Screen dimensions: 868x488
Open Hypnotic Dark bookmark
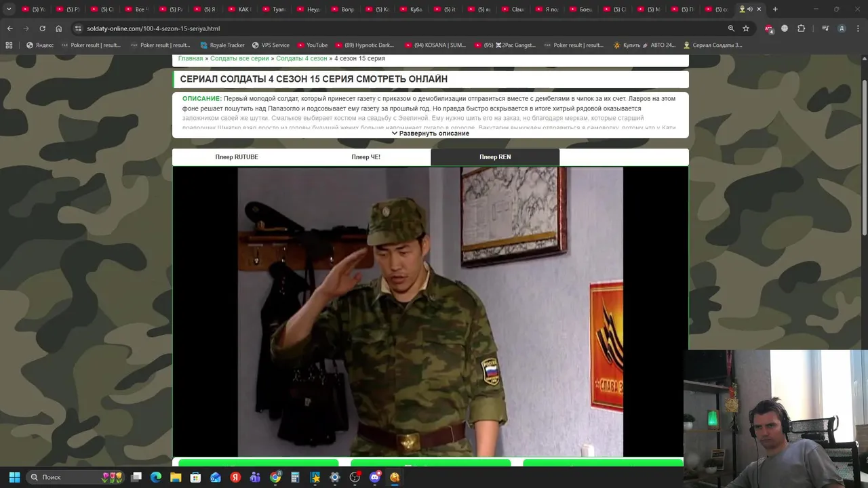point(364,45)
